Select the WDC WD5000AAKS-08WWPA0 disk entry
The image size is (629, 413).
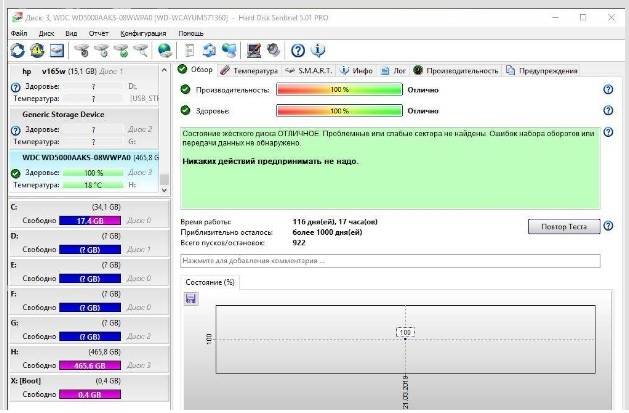tap(84, 172)
